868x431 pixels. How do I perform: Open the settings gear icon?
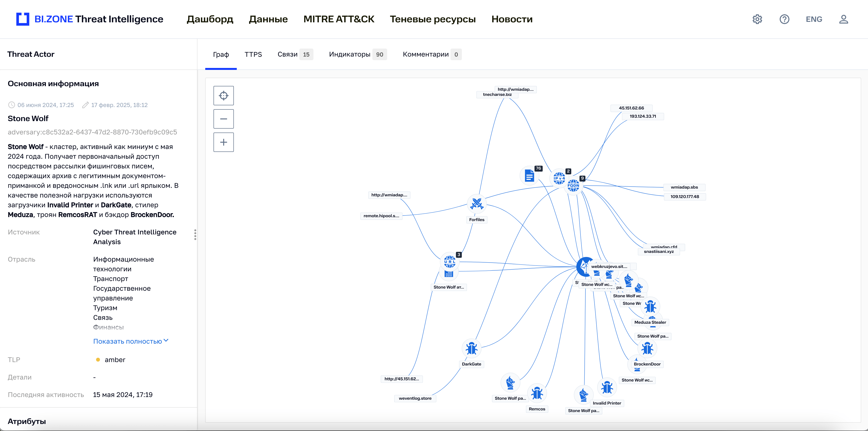(757, 19)
